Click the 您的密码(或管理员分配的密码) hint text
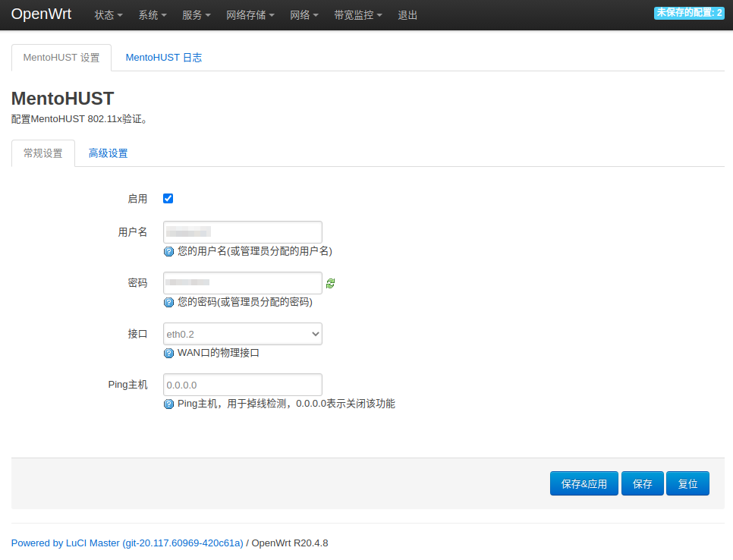This screenshot has height=560, width=733. (245, 303)
